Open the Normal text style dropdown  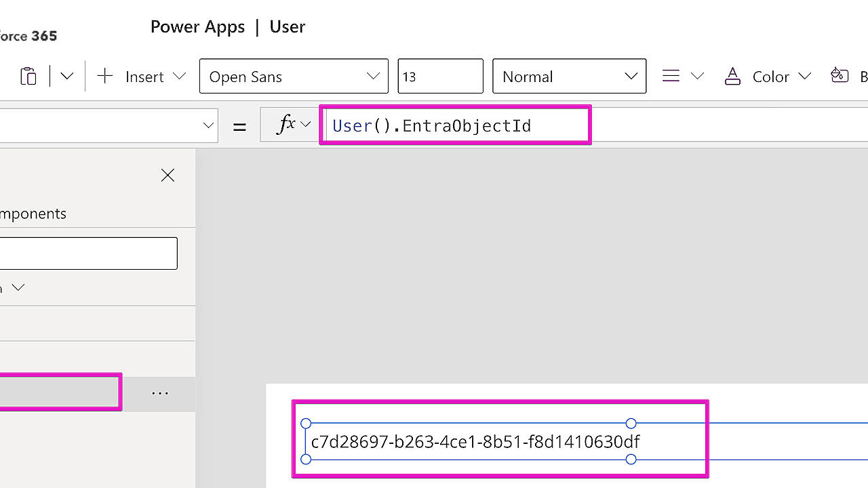569,76
